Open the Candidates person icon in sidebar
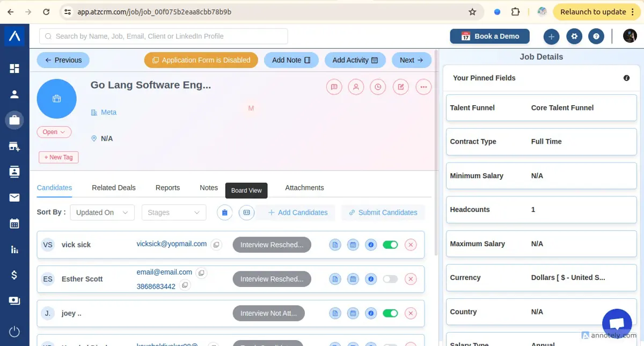 (x=14, y=94)
